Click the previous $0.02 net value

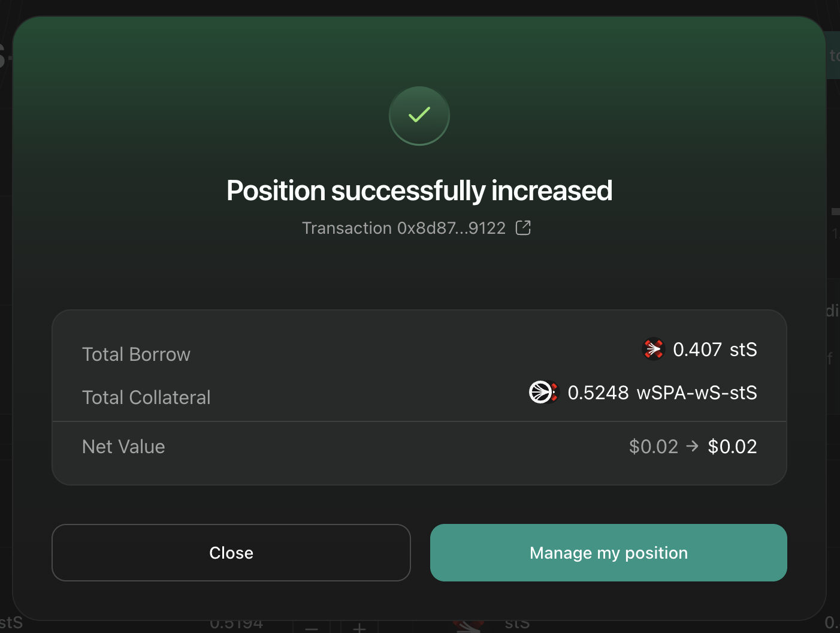click(x=653, y=447)
